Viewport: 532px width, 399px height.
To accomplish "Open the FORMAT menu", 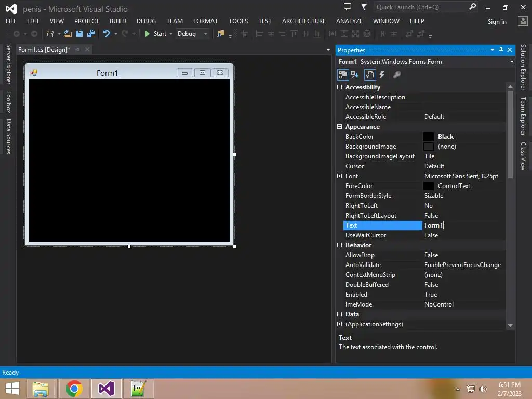I will click(206, 21).
